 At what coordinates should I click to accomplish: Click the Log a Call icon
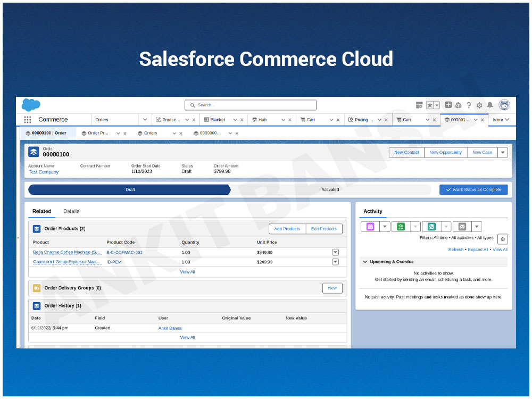pyautogui.click(x=431, y=226)
